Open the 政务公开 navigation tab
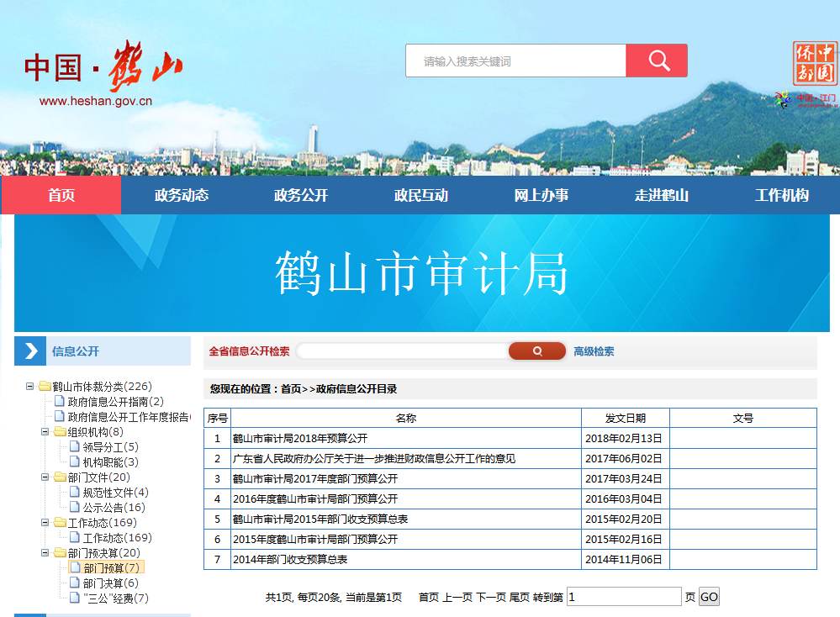Viewport: 840px width, 617px height. pos(300,196)
